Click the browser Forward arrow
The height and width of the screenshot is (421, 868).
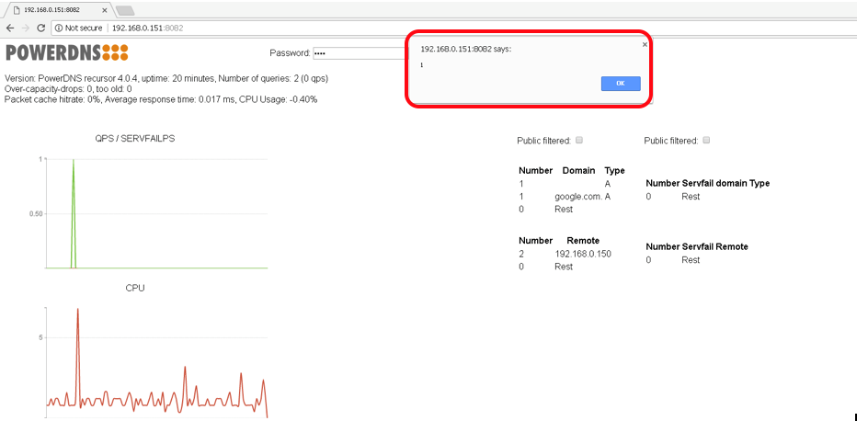(x=25, y=28)
